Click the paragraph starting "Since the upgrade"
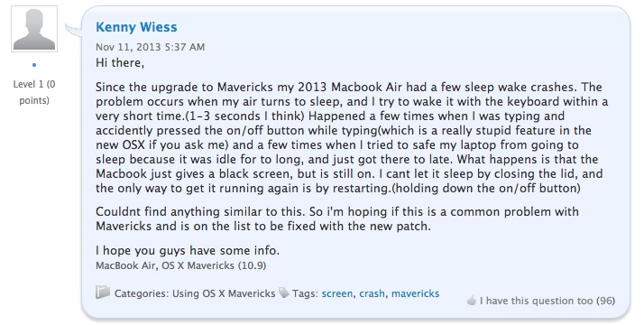The image size is (644, 325). tap(352, 137)
